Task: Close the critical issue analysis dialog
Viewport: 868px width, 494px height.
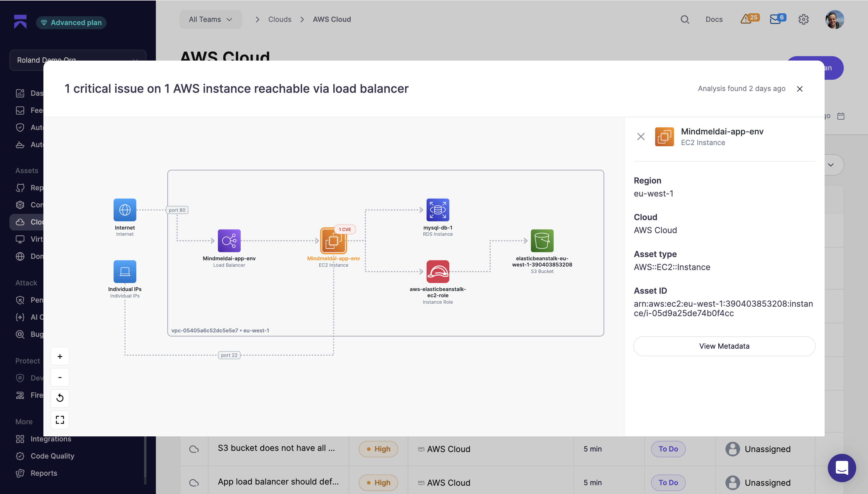Action: click(x=800, y=89)
